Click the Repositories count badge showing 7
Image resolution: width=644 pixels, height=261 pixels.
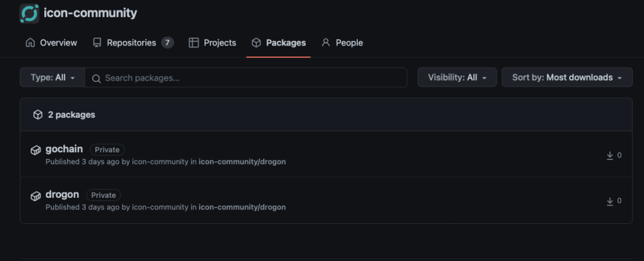click(x=168, y=43)
